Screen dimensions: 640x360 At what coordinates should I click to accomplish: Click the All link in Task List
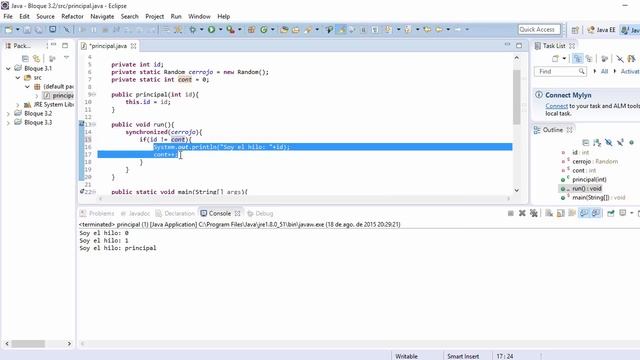604,71
